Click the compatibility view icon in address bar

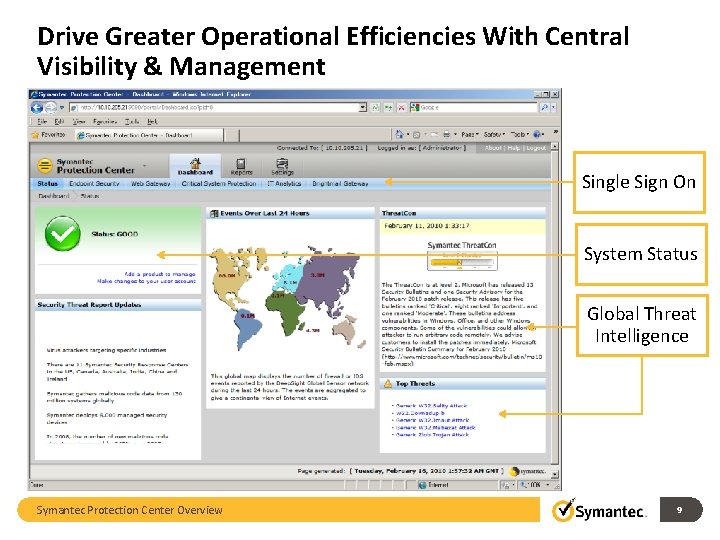tap(375, 107)
